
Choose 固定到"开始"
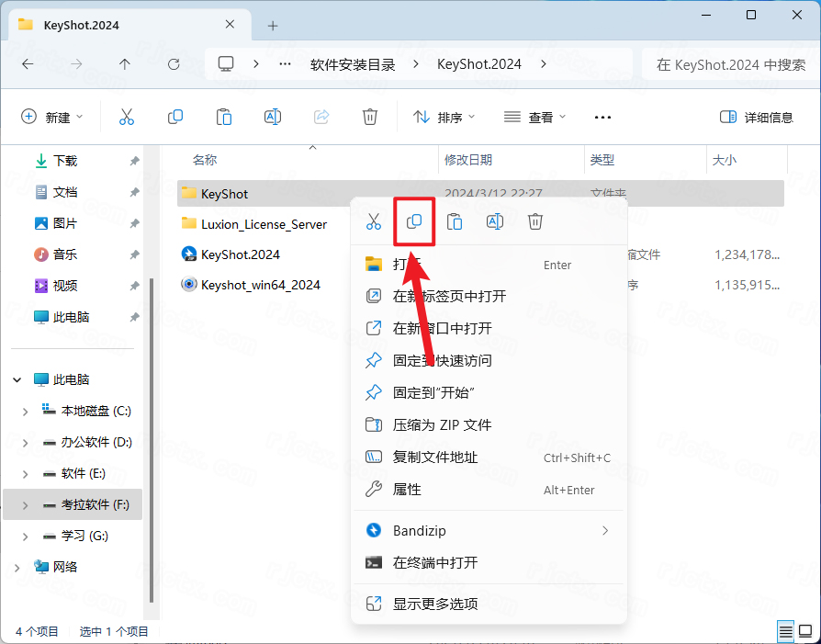(489, 392)
